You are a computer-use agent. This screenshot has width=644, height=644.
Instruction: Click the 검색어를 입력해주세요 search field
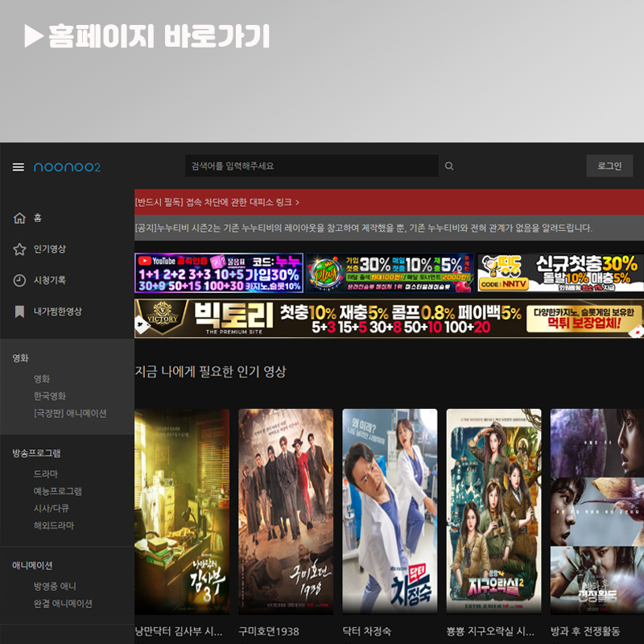[312, 166]
